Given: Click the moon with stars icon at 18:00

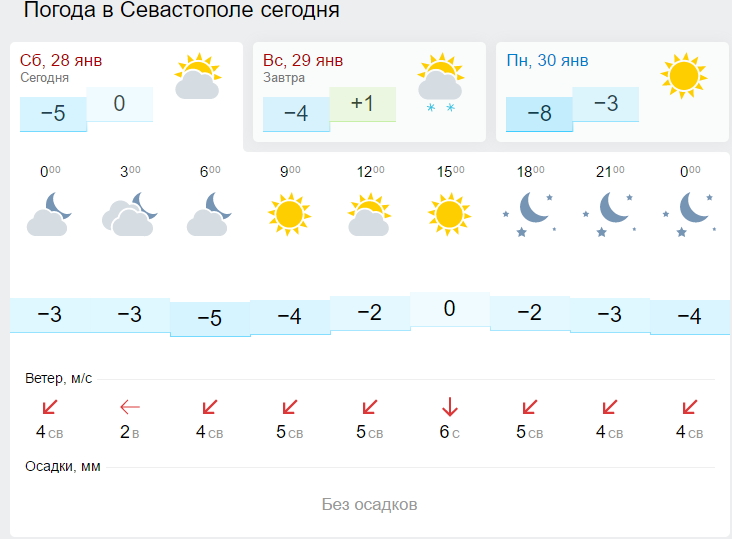Looking at the screenshot, I should coord(529,214).
